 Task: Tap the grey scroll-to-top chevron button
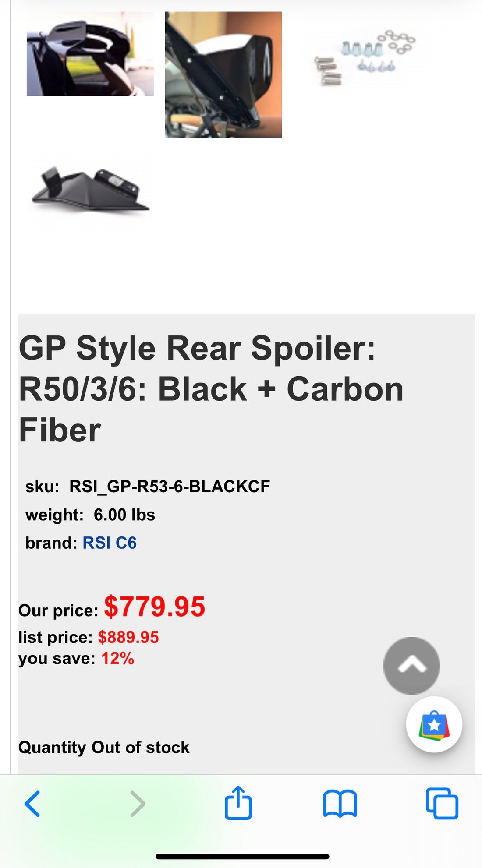click(x=411, y=665)
